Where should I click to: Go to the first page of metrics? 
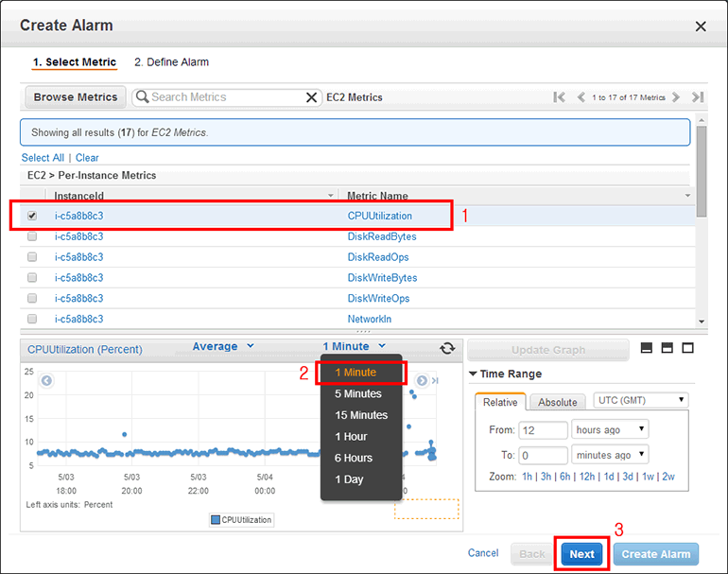click(x=559, y=97)
